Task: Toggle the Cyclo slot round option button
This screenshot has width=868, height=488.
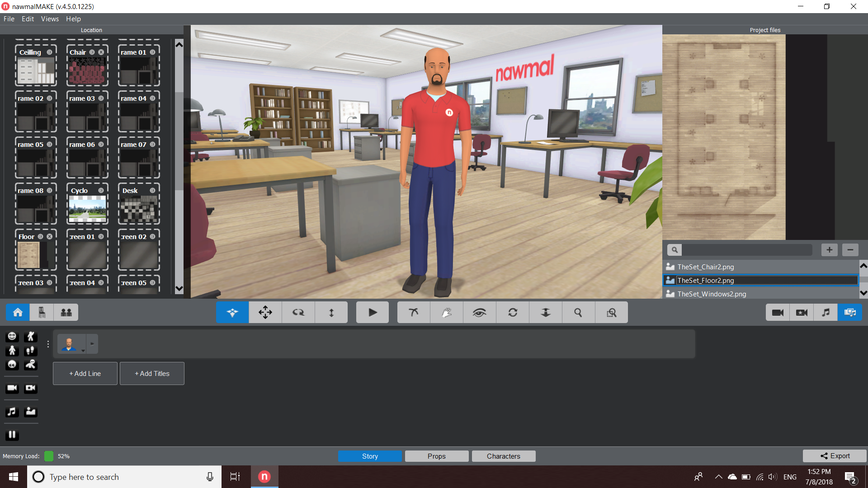Action: tap(101, 190)
